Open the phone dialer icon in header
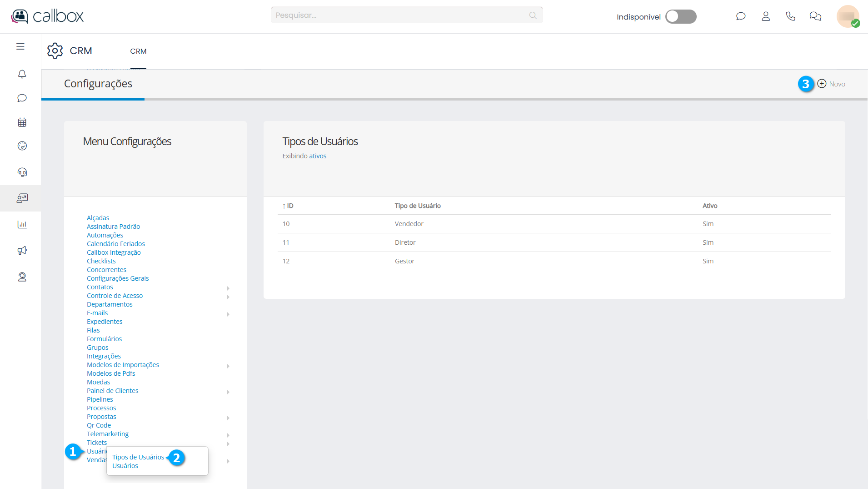The image size is (868, 489). point(790,16)
